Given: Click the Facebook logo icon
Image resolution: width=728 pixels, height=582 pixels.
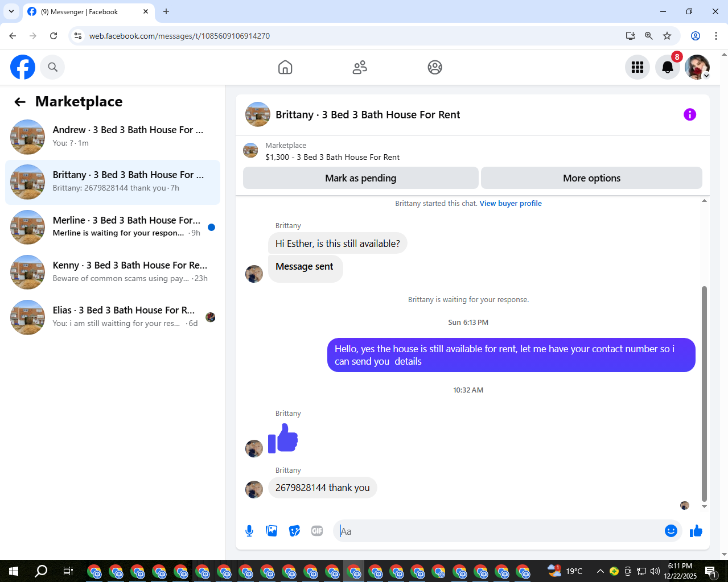Looking at the screenshot, I should 23,67.
